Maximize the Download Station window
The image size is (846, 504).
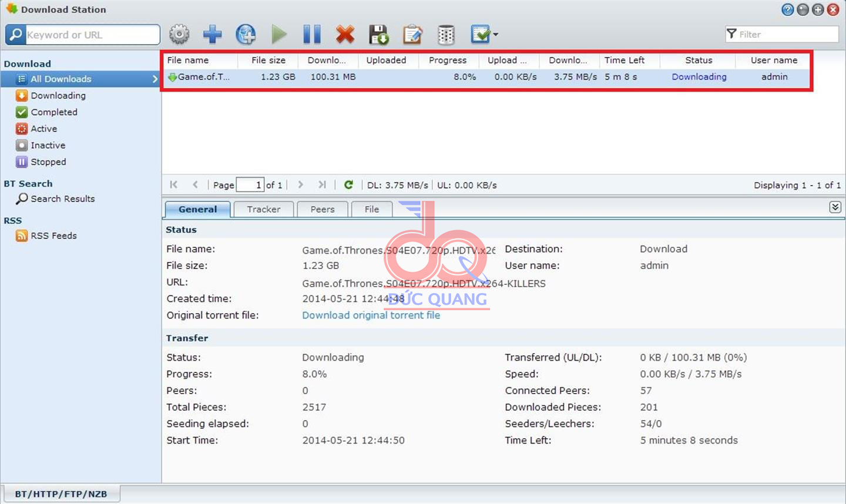(818, 9)
